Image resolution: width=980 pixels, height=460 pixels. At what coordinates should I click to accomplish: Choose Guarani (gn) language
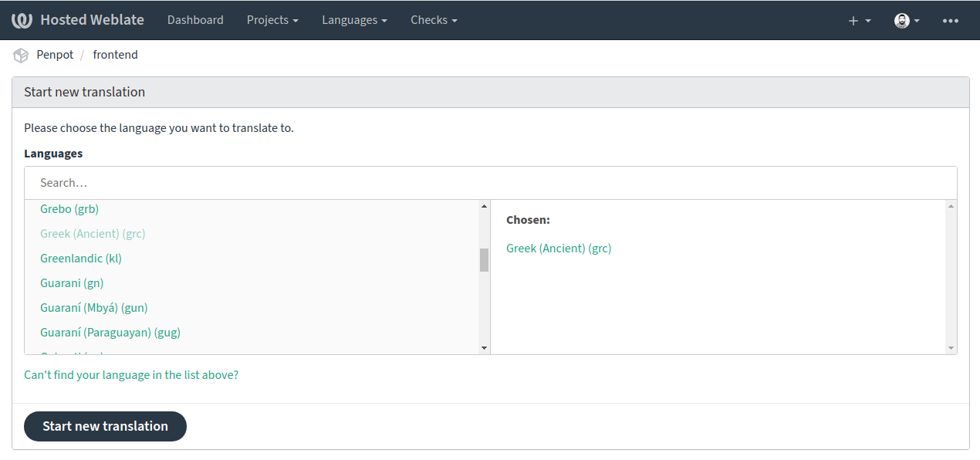72,283
